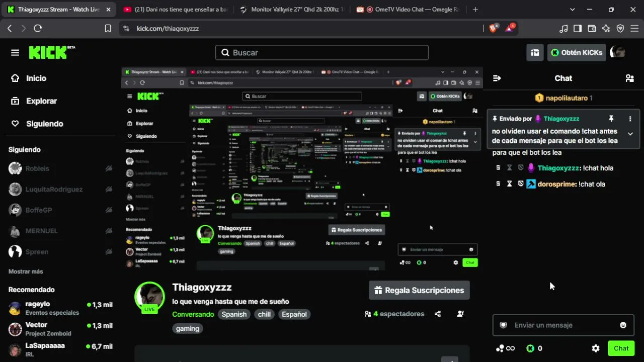
Task: Unpin the pinned chat message
Action: coord(611,119)
